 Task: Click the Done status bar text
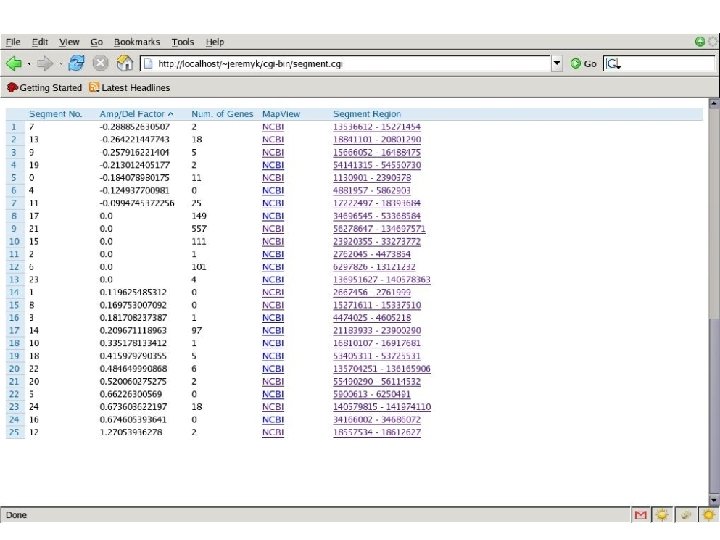tap(17, 515)
